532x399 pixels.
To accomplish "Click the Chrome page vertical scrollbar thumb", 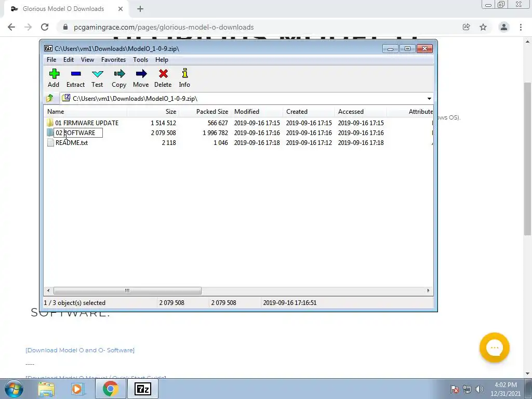I will 527,159.
